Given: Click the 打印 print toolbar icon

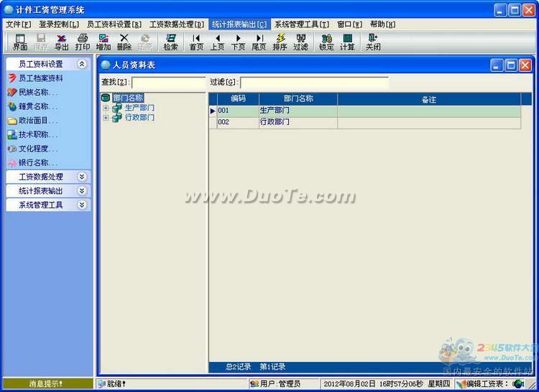Looking at the screenshot, I should tap(83, 42).
